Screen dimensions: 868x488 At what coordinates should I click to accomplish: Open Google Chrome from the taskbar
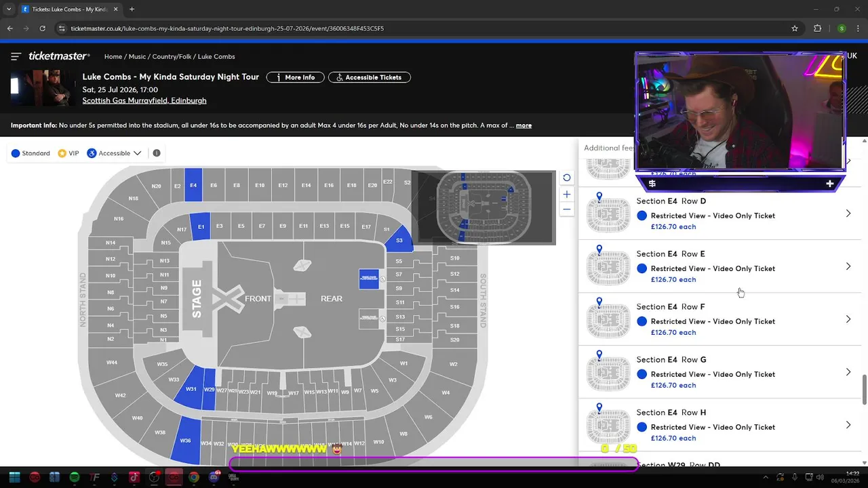[194, 477]
